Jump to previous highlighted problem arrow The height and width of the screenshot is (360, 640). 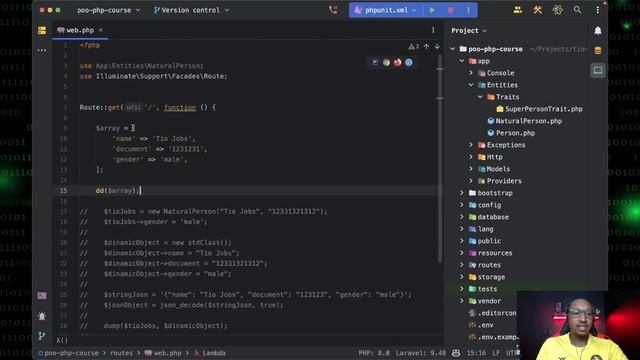click(427, 47)
